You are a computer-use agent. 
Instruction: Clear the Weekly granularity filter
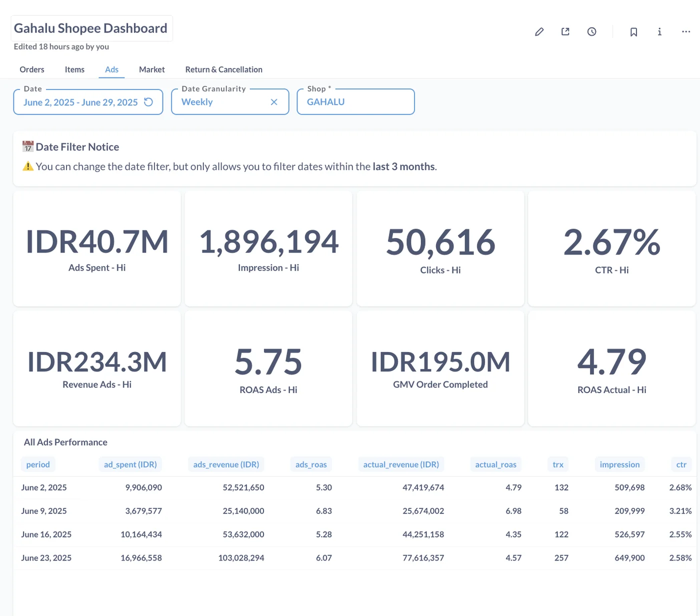(x=274, y=102)
